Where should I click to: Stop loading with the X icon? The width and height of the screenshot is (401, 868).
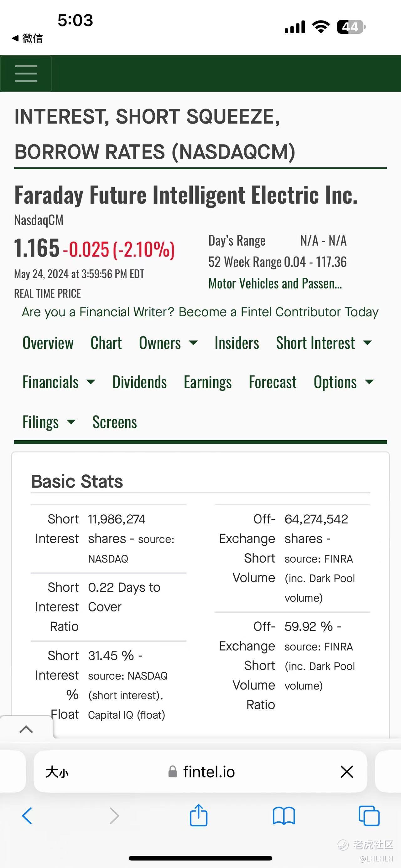347,772
